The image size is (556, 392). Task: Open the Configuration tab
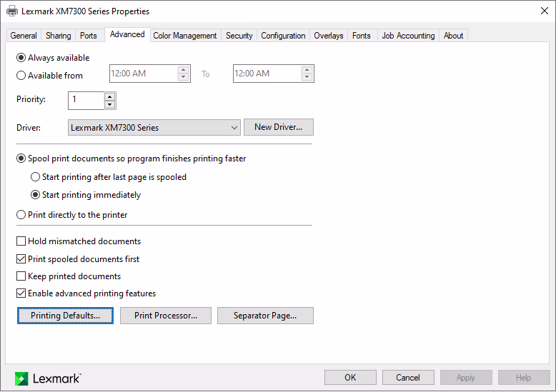283,36
